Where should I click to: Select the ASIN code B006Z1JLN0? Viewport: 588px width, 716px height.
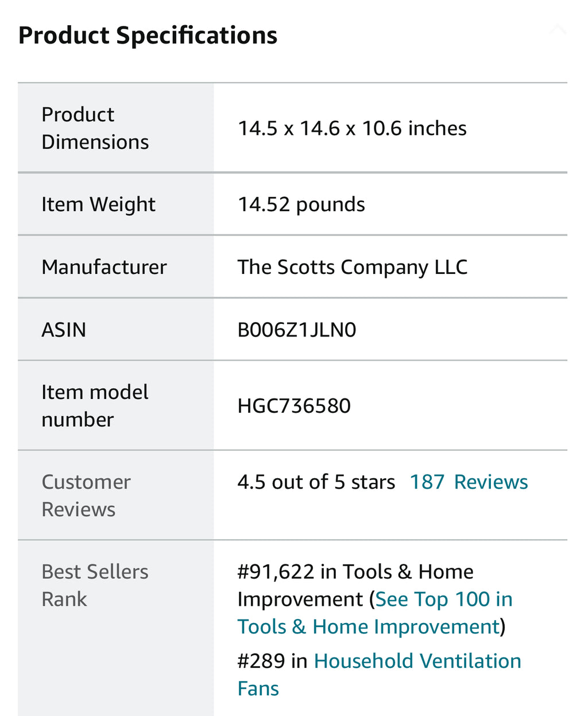tap(296, 330)
